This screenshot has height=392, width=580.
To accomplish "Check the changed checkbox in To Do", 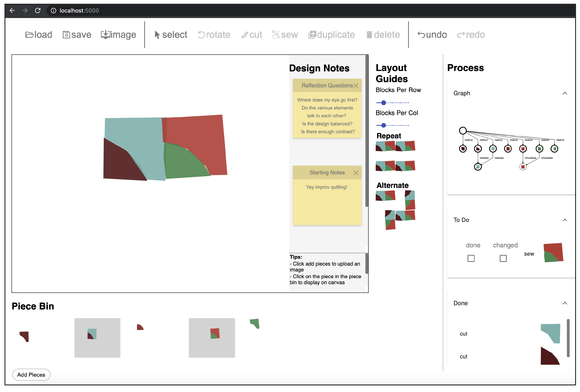I will tap(503, 258).
